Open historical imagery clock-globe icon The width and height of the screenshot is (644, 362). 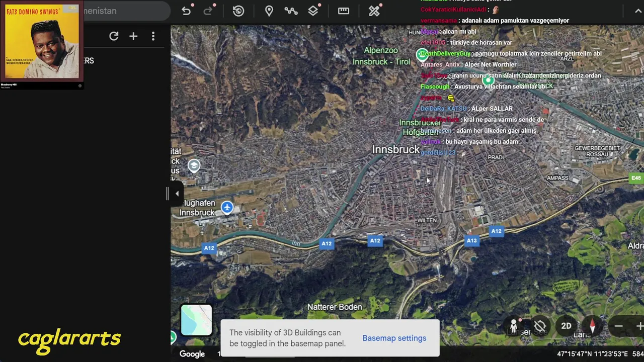tap(238, 11)
